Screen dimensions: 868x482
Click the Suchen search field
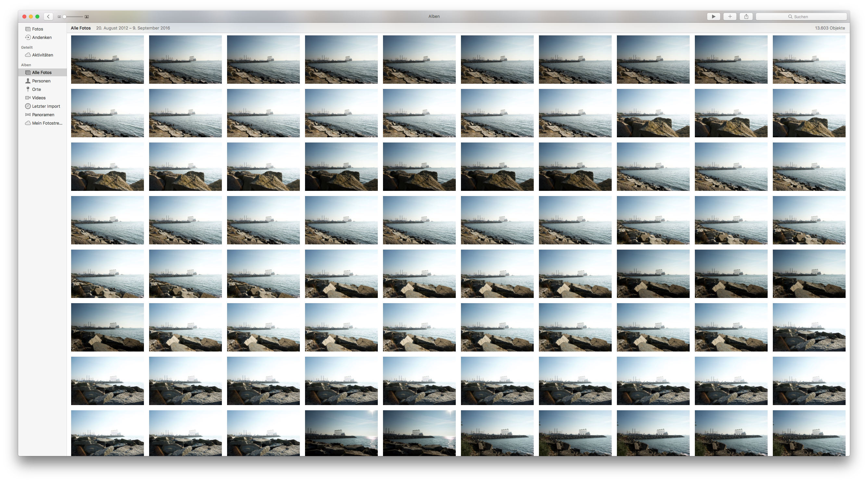tap(801, 17)
